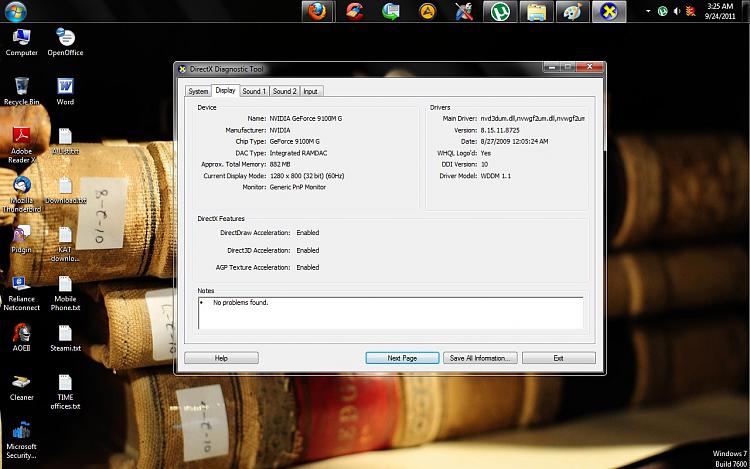This screenshot has width=750, height=469.
Task: Click the Generic PnP Monitor value
Action: [298, 187]
